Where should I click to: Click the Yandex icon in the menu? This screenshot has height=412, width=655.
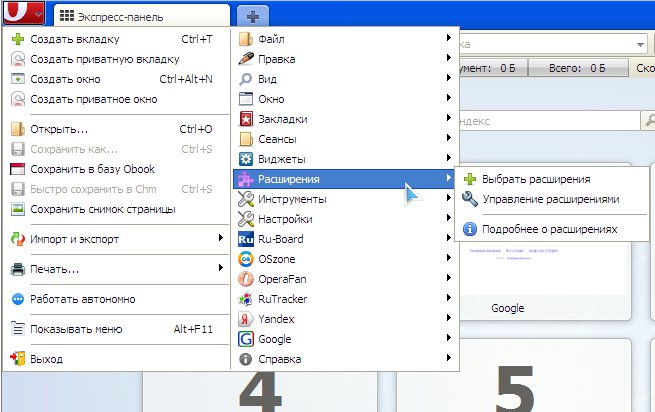tap(247, 319)
